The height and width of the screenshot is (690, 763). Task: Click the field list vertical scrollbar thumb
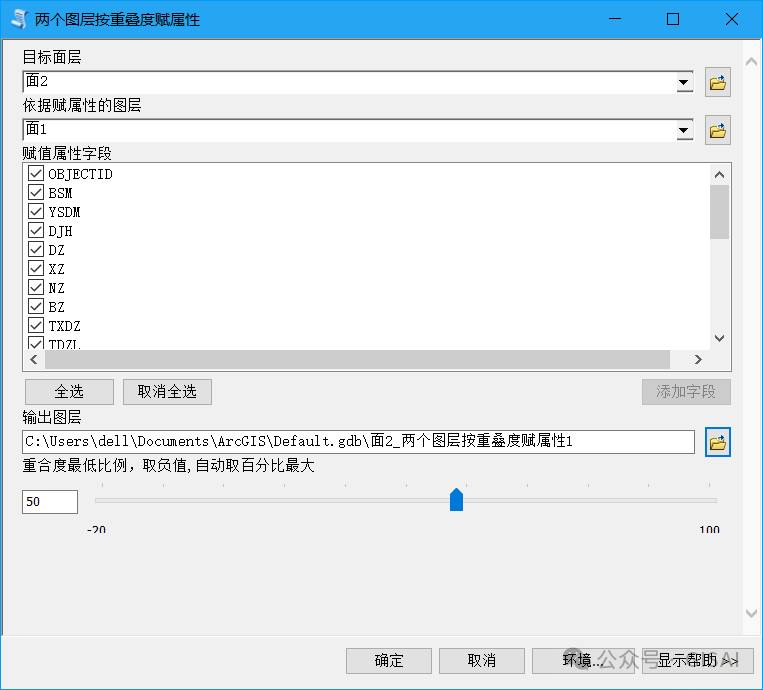point(720,212)
